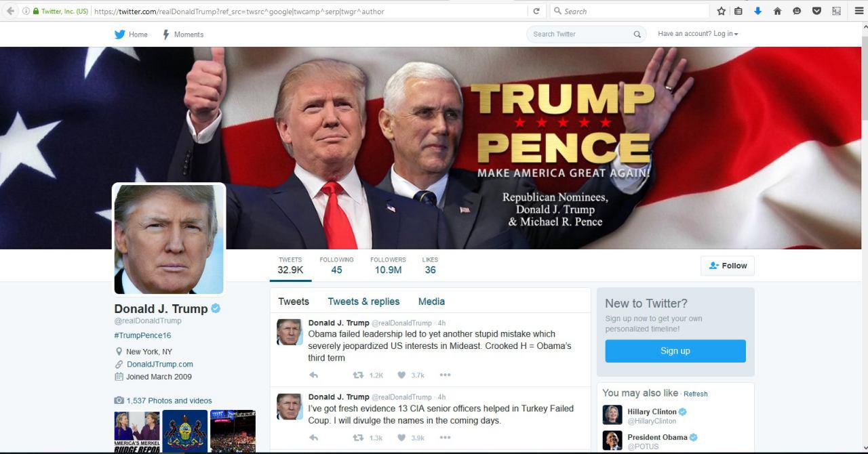
Task: Bookmark this page with the star icon
Action: [721, 11]
